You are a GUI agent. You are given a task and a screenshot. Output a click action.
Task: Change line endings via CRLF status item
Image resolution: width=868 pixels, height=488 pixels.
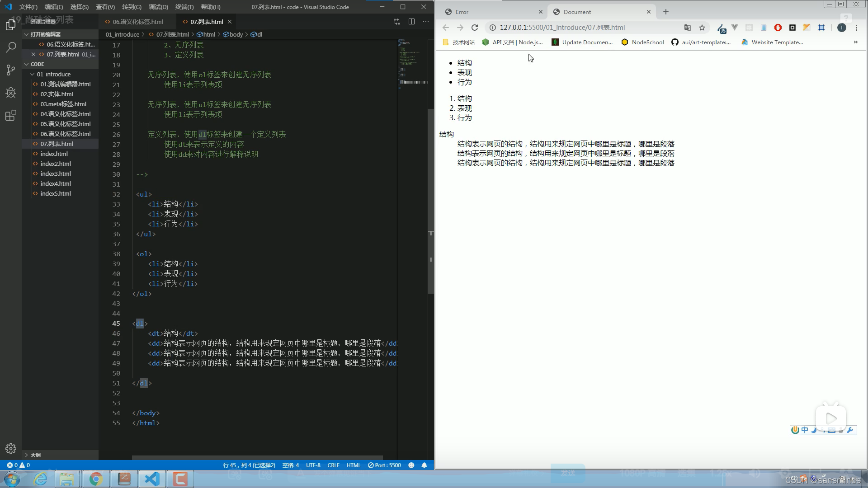pos(333,465)
